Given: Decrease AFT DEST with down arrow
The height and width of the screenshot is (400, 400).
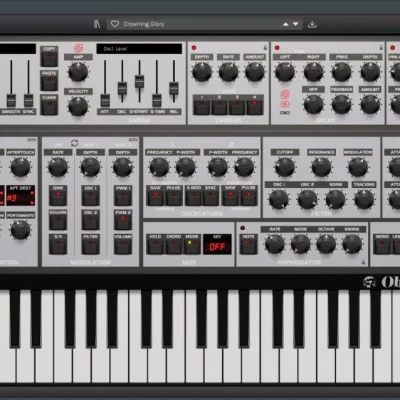Looking at the screenshot, I should coord(32,203).
